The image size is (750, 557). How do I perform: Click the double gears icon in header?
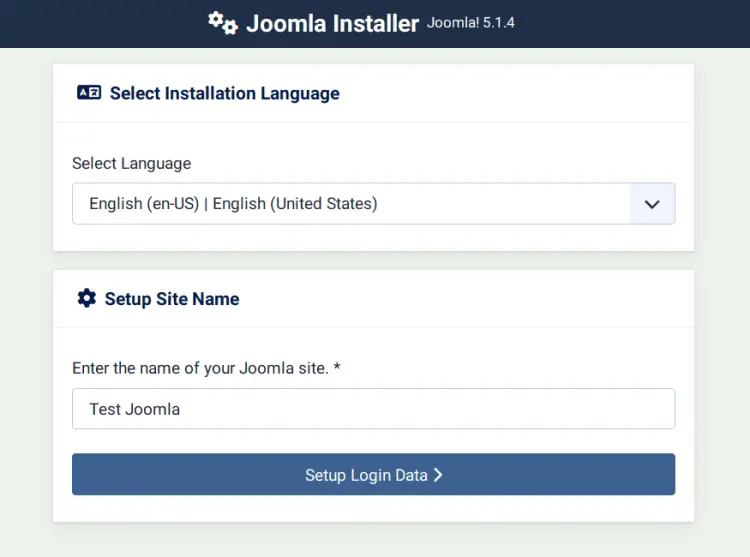[x=222, y=23]
